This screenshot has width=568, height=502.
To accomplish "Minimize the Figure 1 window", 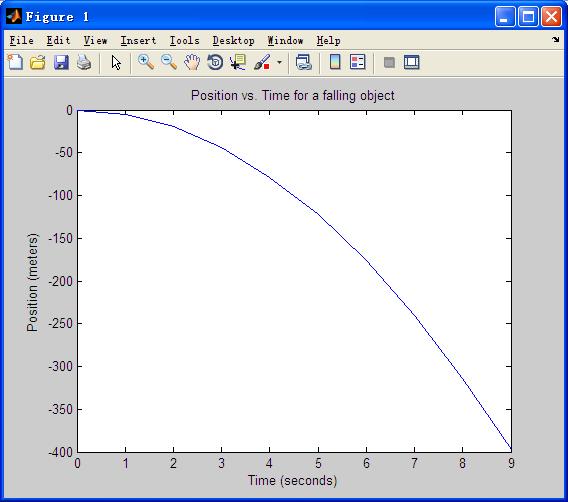I will pyautogui.click(x=505, y=17).
